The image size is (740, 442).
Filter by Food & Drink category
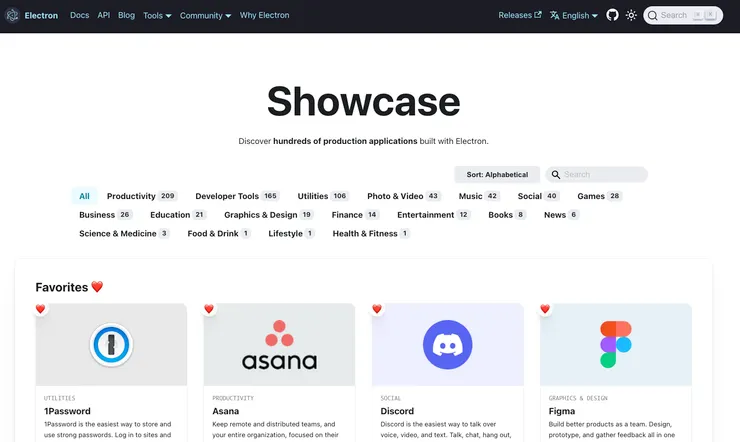pyautogui.click(x=219, y=234)
